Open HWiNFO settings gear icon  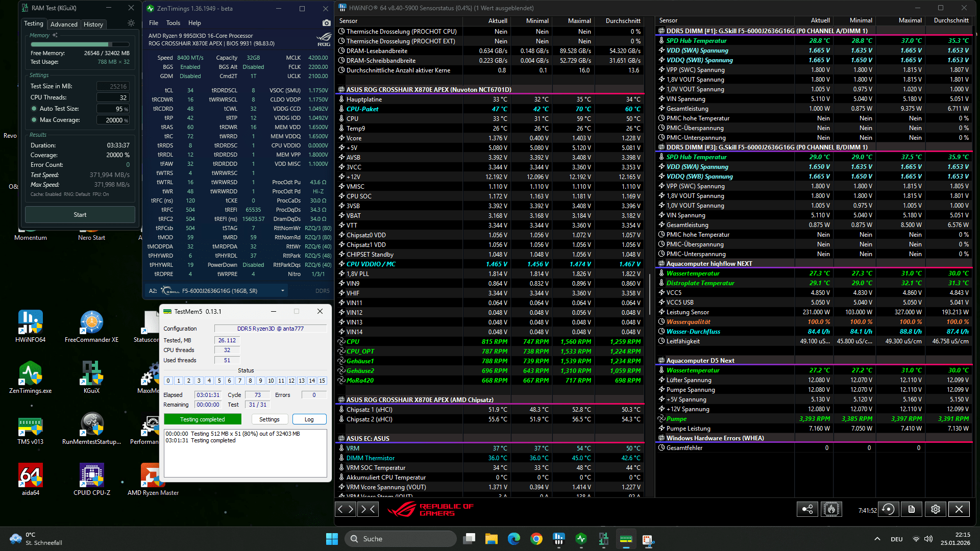tap(935, 509)
